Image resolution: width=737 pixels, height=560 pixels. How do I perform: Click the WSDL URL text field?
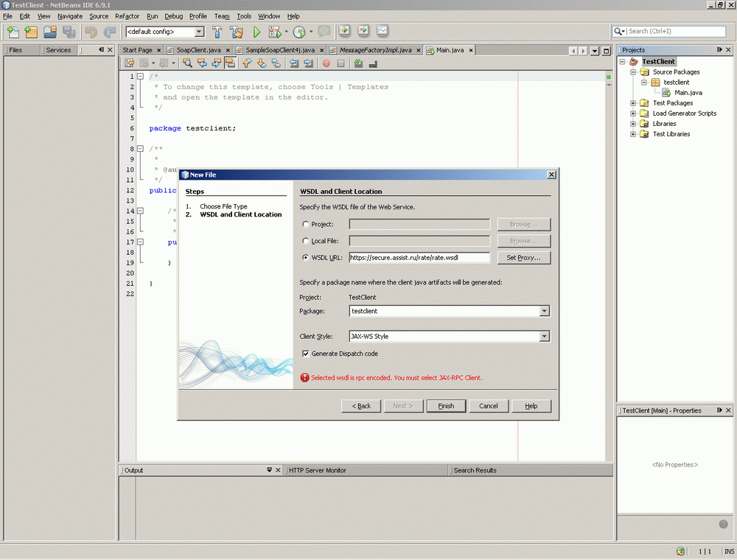coord(419,257)
